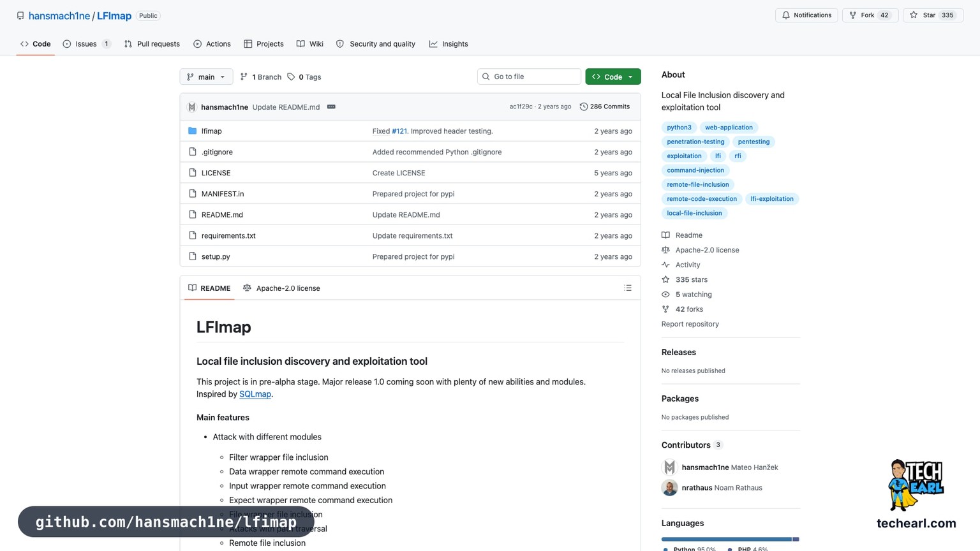
Task: Open the hansmach1ne owner link in header
Action: (59, 16)
